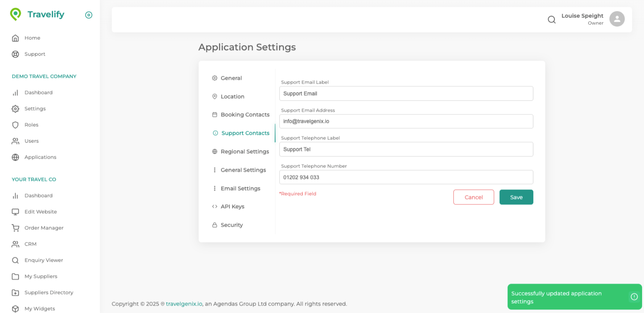This screenshot has height=313, width=644.
Task: Open Louise Speight account menu
Action: (582, 19)
